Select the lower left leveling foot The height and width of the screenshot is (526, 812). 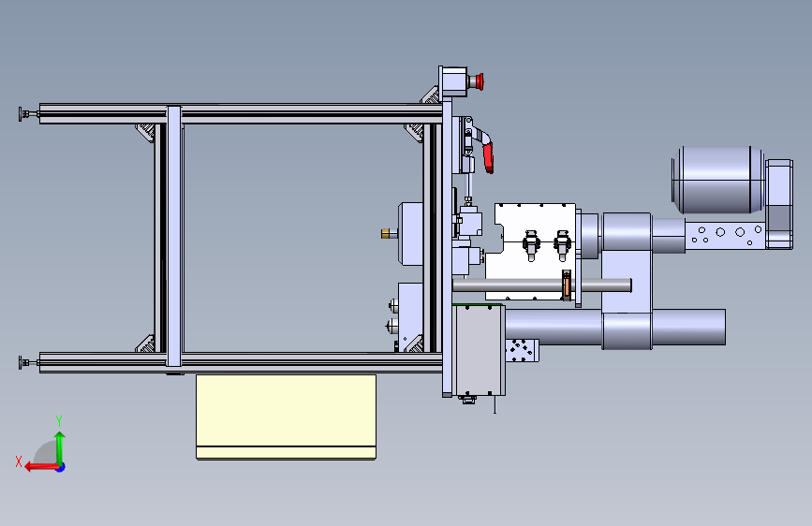29,363
